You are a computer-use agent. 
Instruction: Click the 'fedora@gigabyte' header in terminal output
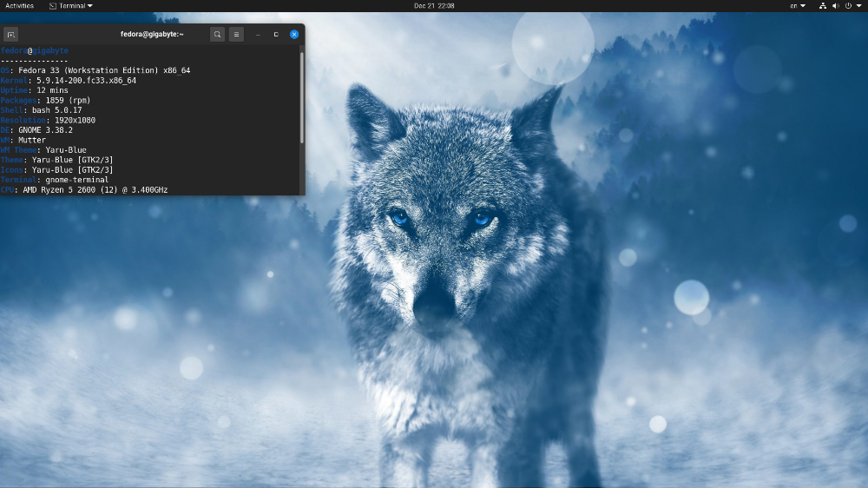[35, 50]
